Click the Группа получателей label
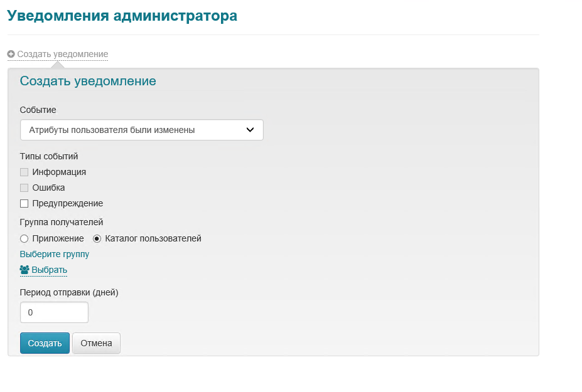Viewport: 582px width, 392px height. (62, 222)
